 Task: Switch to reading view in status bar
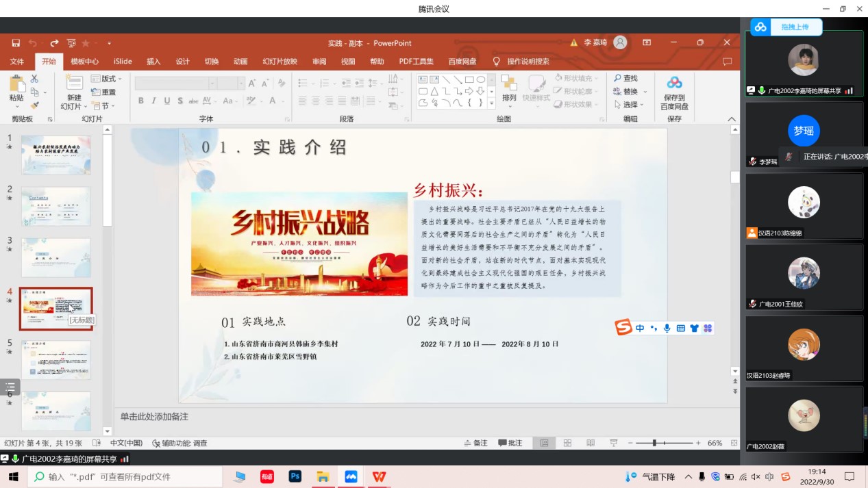coord(591,443)
